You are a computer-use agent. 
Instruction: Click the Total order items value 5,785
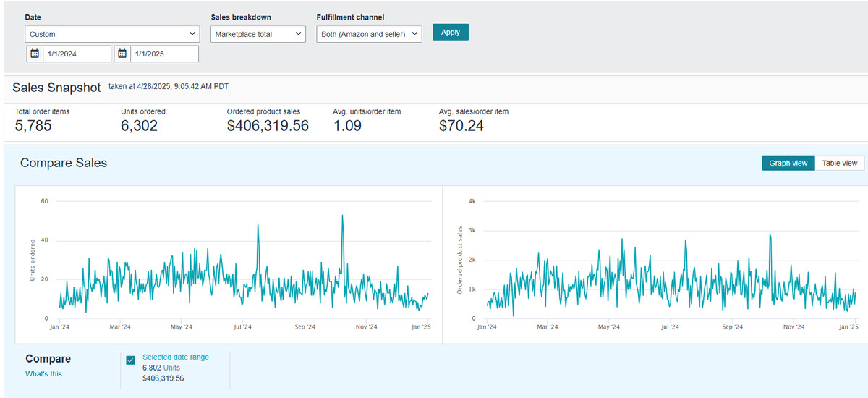coord(33,126)
